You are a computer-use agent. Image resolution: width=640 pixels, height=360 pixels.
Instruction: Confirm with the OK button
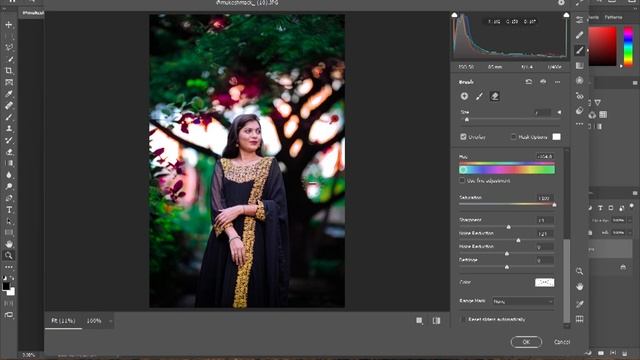pyautogui.click(x=526, y=342)
